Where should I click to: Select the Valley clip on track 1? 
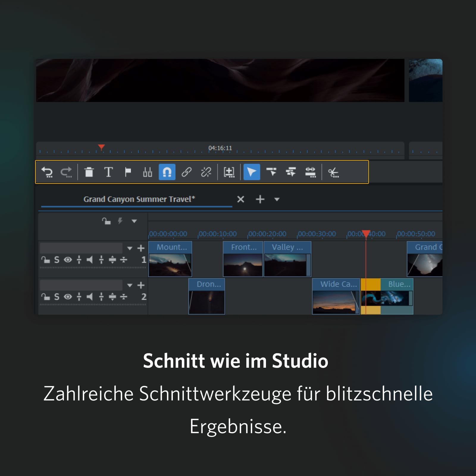287,259
